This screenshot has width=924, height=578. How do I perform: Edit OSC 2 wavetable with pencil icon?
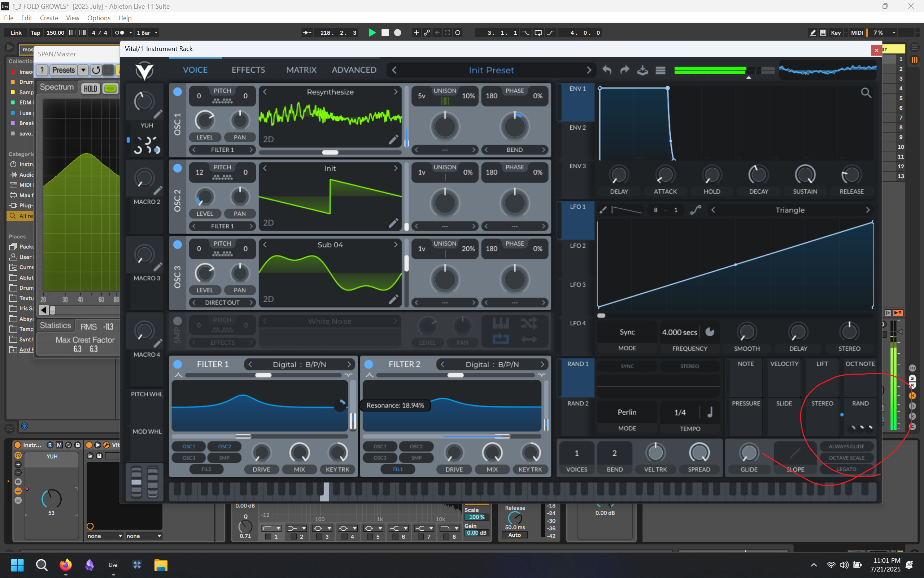[393, 223]
